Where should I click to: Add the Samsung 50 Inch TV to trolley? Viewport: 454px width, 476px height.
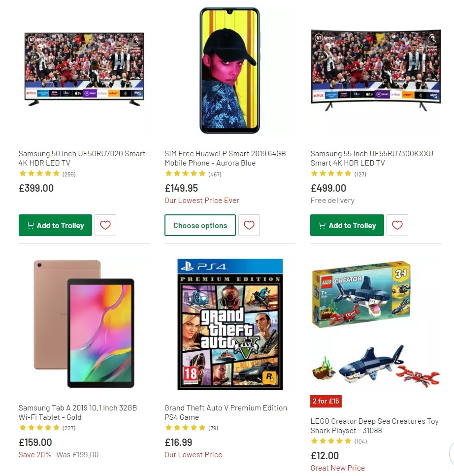[x=55, y=225]
